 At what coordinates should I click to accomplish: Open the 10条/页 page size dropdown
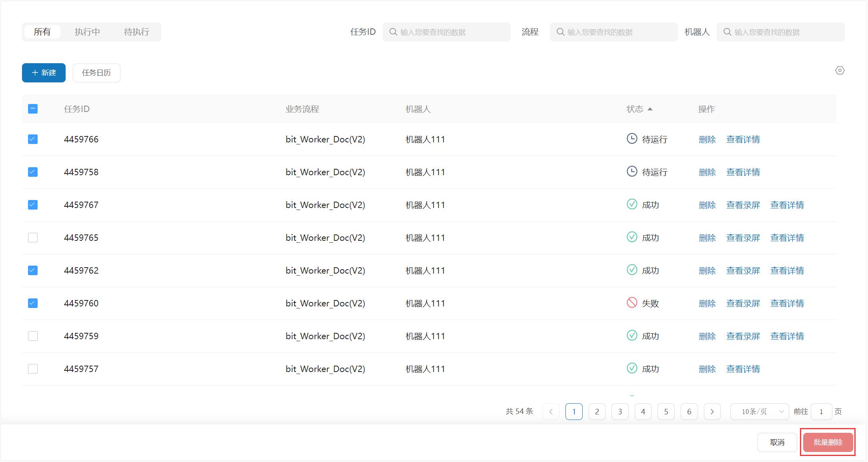759,412
